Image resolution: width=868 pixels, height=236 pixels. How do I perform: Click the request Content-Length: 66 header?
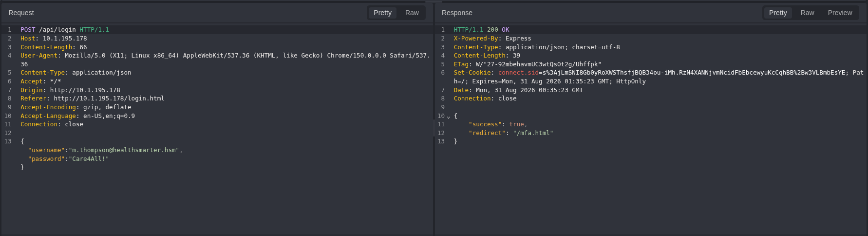[54, 47]
